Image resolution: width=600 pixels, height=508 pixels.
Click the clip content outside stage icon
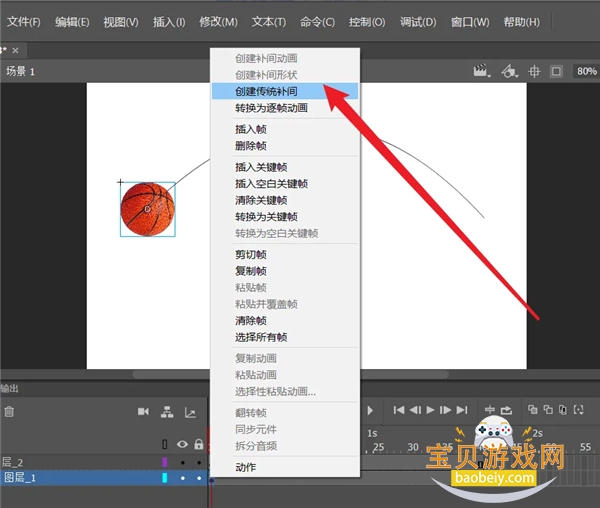556,71
